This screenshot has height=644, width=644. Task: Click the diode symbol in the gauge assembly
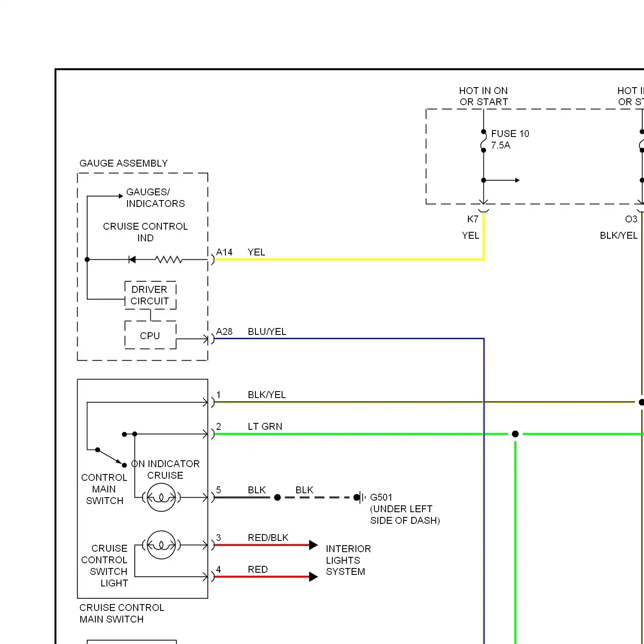point(132,259)
